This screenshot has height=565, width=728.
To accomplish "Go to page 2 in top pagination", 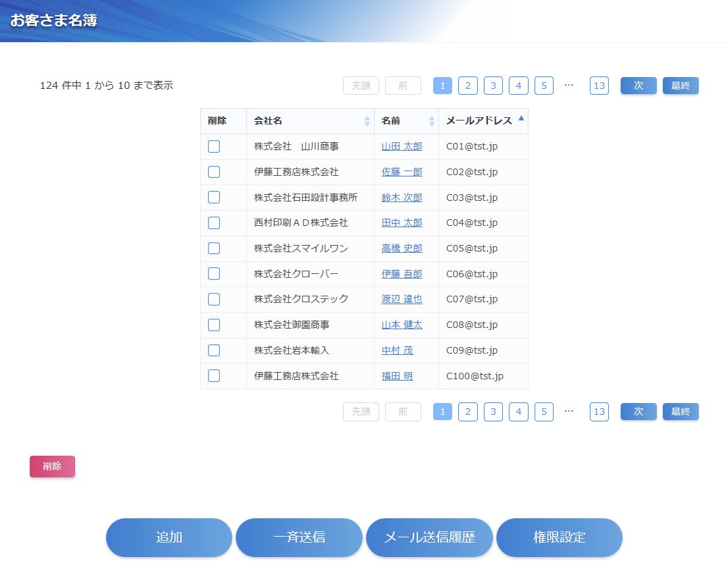I will (467, 86).
